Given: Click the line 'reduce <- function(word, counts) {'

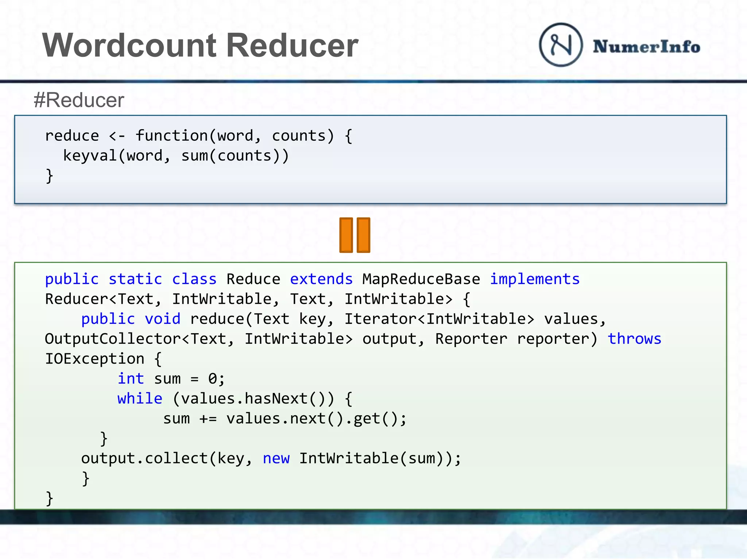Looking at the screenshot, I should point(198,136).
